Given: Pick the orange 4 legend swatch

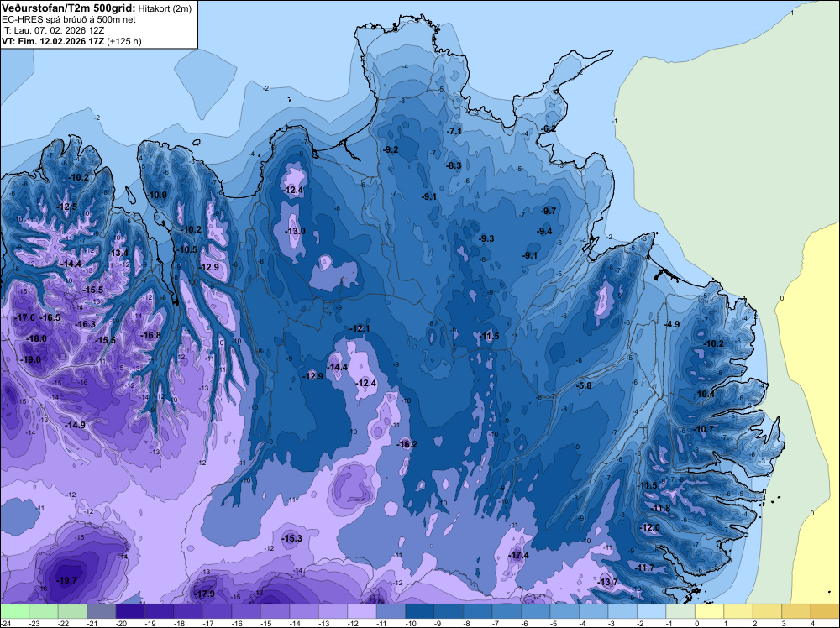Looking at the screenshot, I should coord(825,611).
